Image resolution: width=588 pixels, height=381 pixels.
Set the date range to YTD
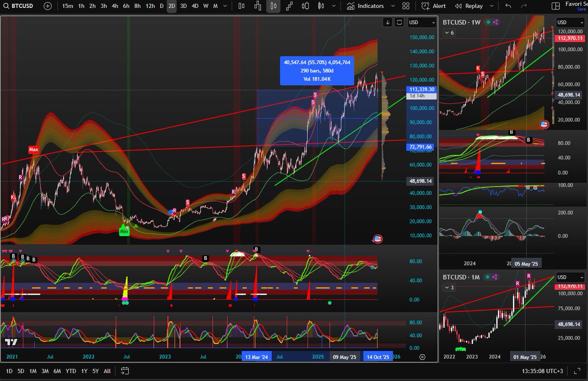(71, 371)
